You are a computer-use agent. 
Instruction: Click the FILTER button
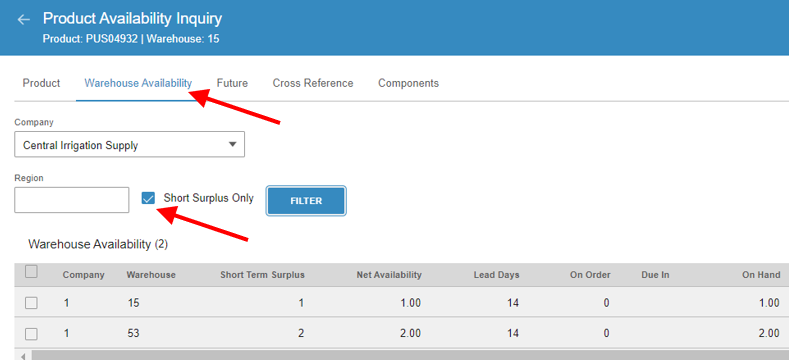(306, 201)
